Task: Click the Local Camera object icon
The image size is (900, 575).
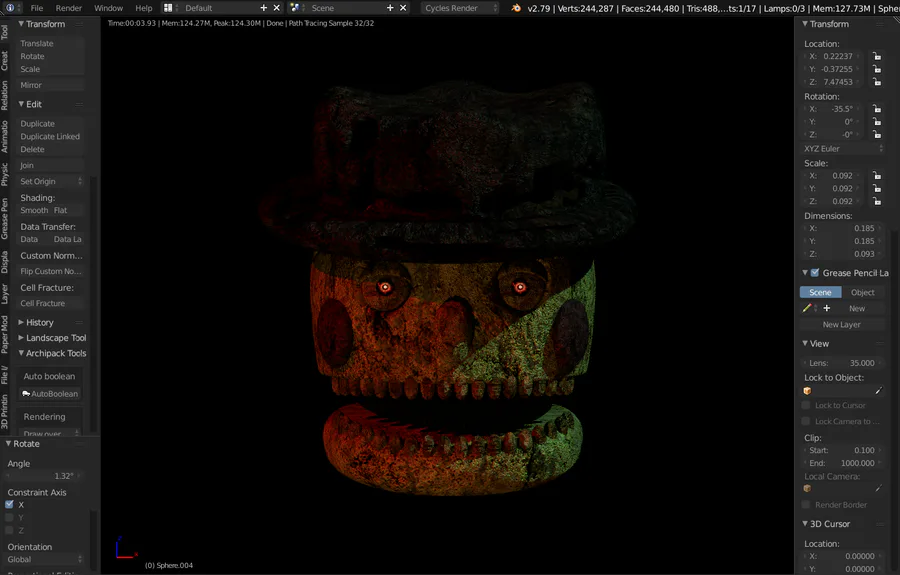Action: coord(808,488)
